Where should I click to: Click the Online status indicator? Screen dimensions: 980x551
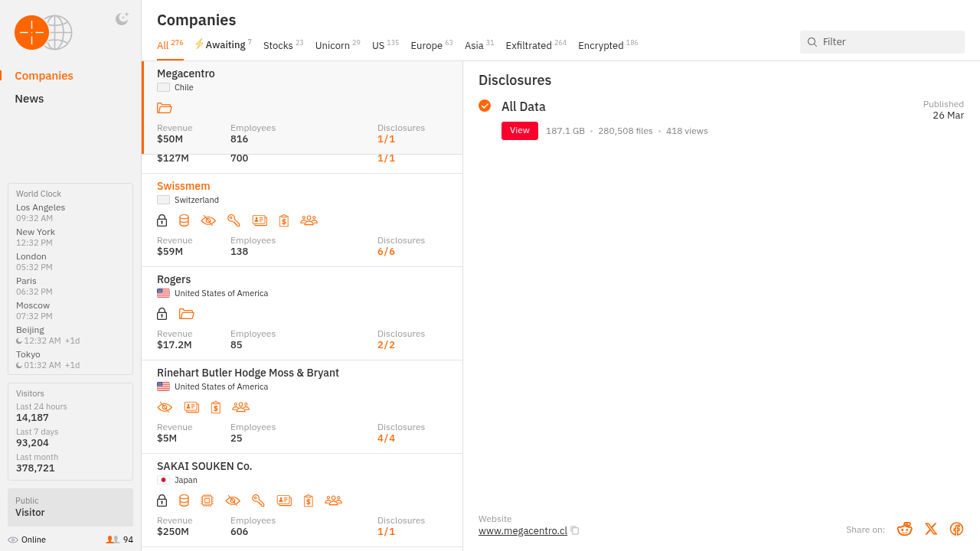click(27, 540)
